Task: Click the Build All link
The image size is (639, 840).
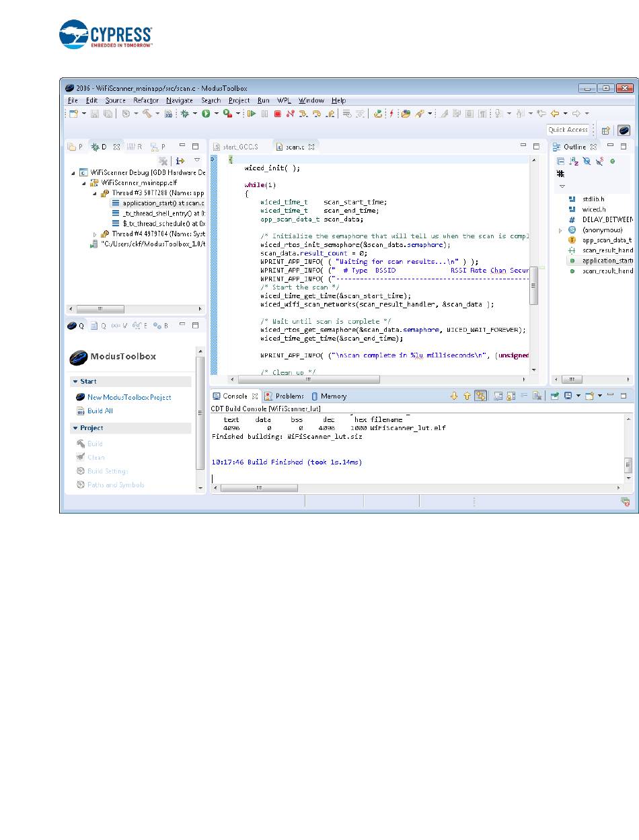Action: [100, 411]
